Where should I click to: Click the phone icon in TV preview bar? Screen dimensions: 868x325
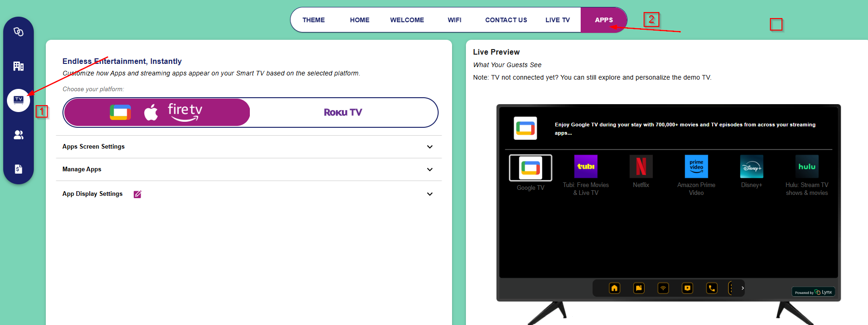[x=712, y=288]
